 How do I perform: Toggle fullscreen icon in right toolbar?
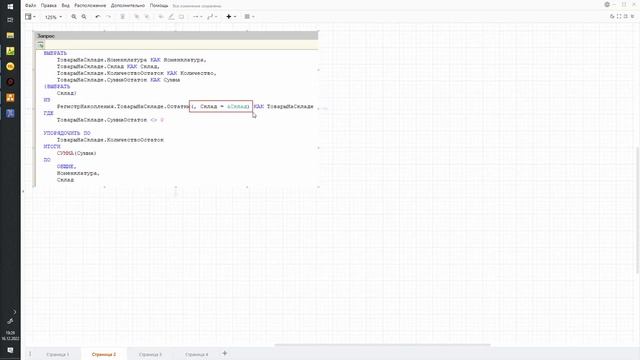pyautogui.click(x=619, y=16)
